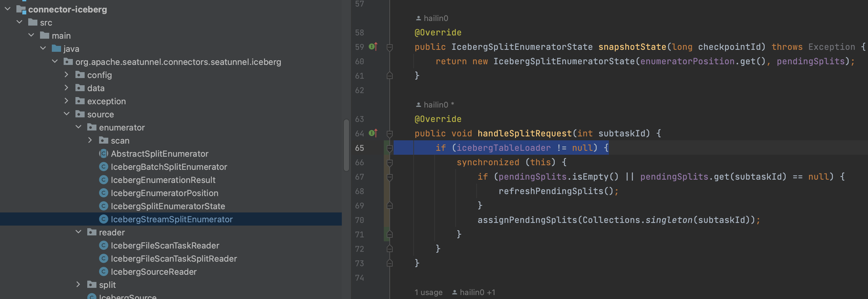Select the IcebergStreamSplitEnumerator class icon

[x=103, y=219]
